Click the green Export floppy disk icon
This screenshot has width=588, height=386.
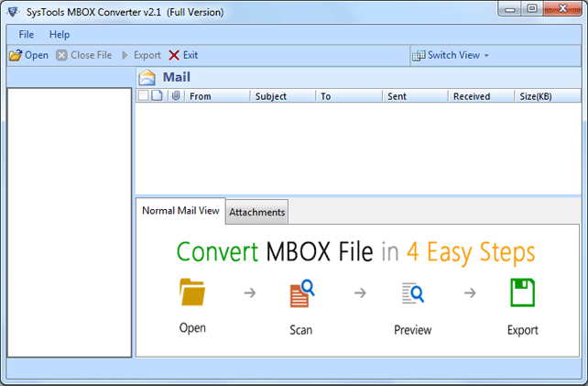click(x=522, y=293)
